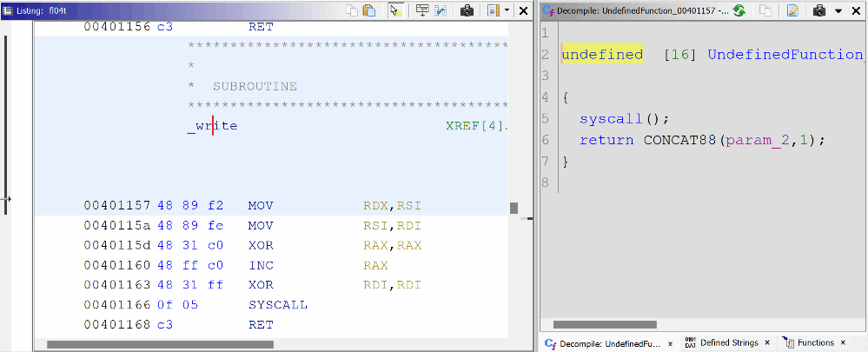Click the Decompile title bar text
This screenshot has width=868, height=352.
pos(643,10)
